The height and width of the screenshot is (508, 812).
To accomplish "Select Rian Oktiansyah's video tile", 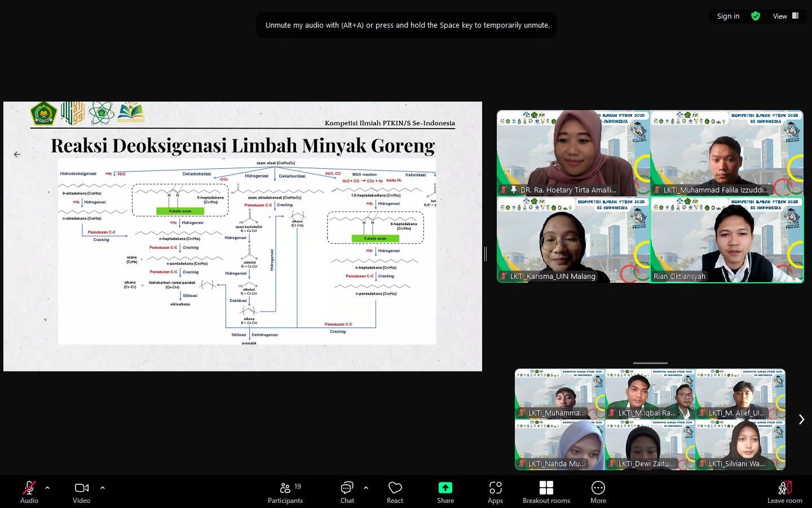I will pyautogui.click(x=727, y=240).
